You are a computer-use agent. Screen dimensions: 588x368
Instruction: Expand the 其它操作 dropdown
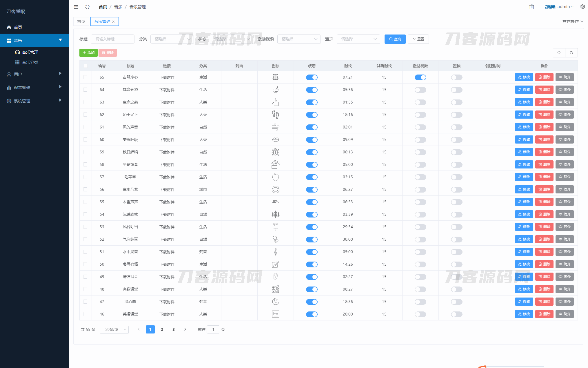point(572,21)
